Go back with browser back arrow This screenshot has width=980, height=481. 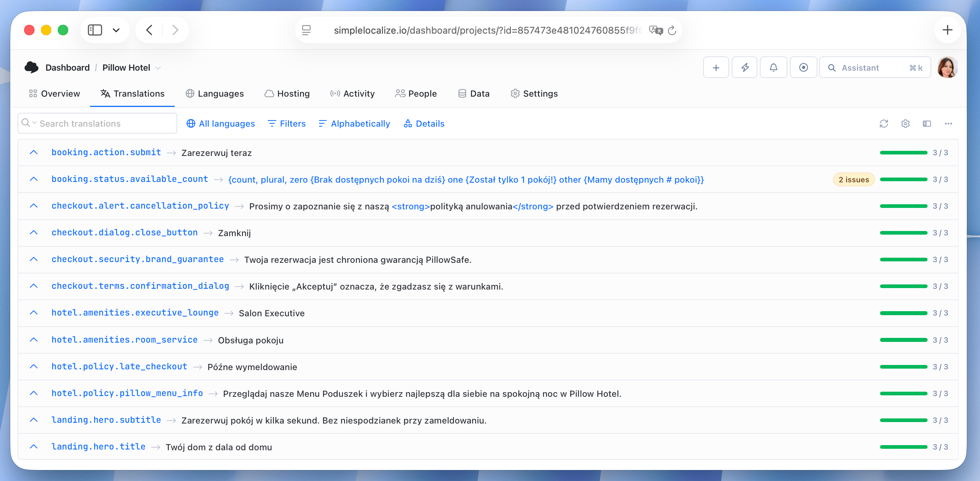click(149, 30)
